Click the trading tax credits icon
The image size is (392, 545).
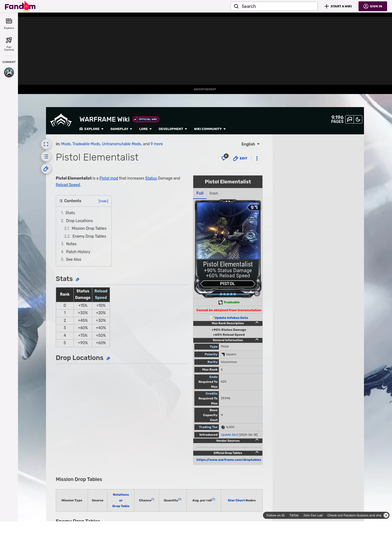(223, 427)
